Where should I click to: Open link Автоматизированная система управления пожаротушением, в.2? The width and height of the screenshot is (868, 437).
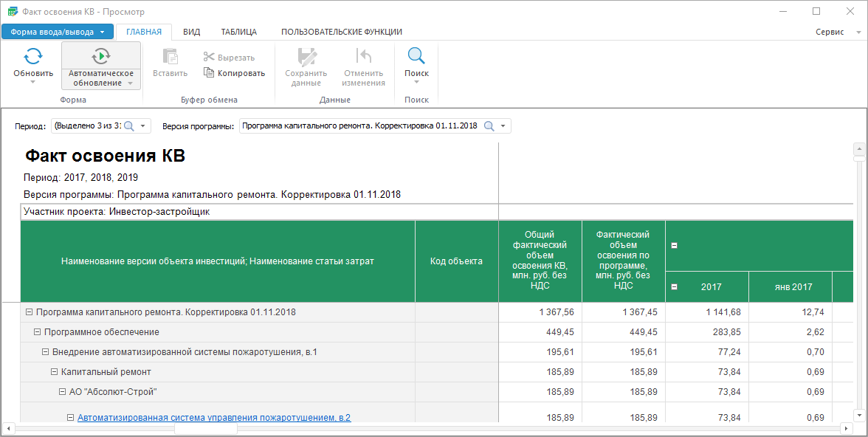click(x=213, y=418)
